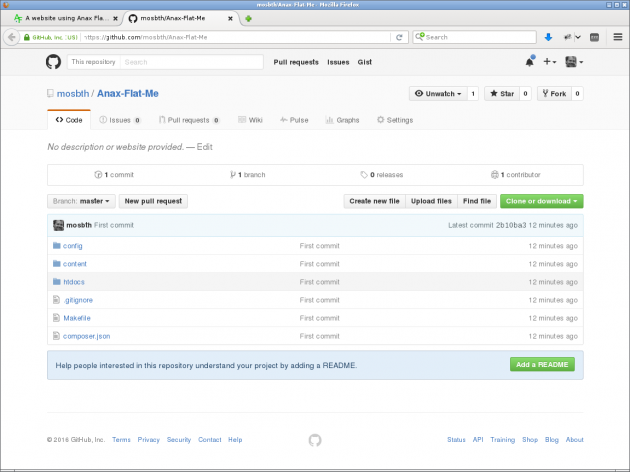The width and height of the screenshot is (630, 472).
Task: Expand Clone or download menu
Action: pos(542,201)
